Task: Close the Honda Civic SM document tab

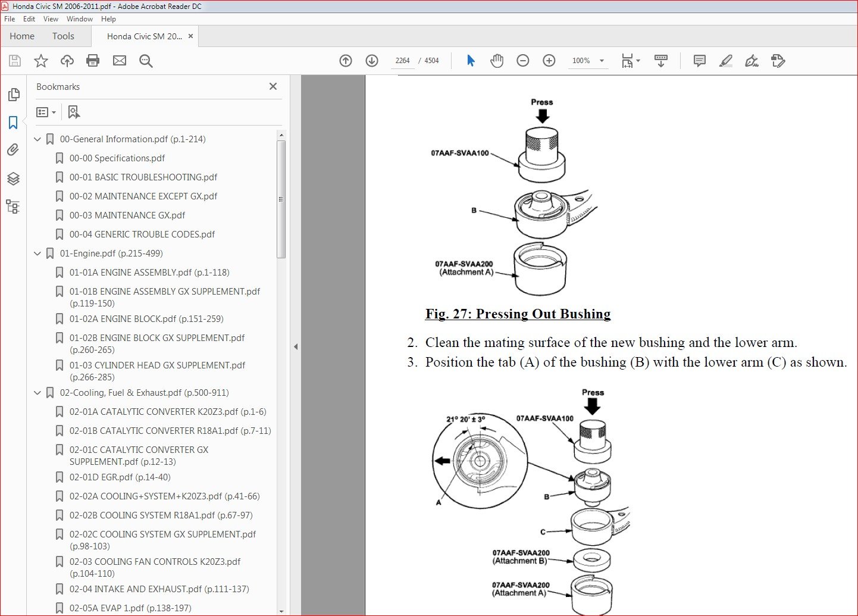Action: coord(191,36)
